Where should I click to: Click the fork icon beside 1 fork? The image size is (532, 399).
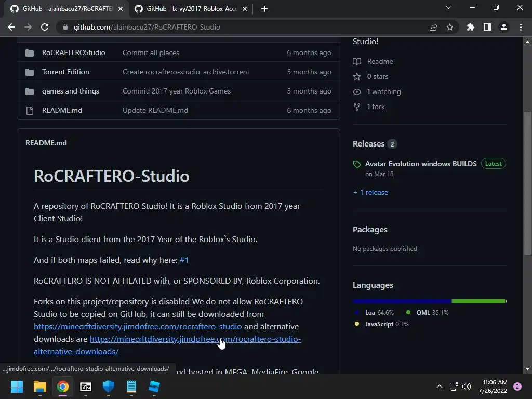[357, 107]
